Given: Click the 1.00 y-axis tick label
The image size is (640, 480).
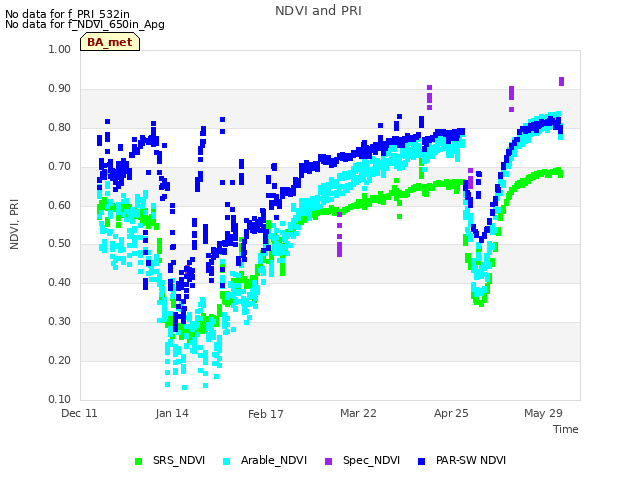Looking at the screenshot, I should click(60, 49).
